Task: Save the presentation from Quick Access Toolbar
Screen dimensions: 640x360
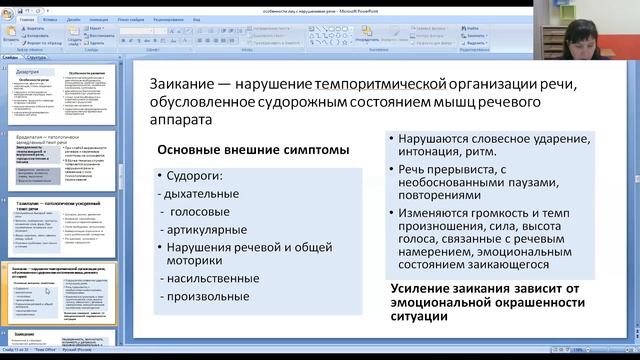Action: (x=20, y=11)
